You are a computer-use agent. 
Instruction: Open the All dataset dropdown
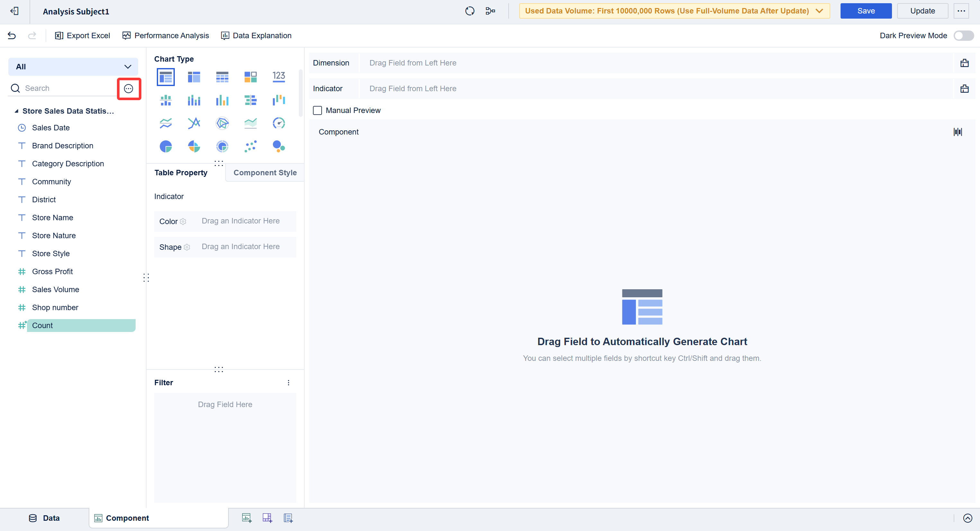pos(73,67)
